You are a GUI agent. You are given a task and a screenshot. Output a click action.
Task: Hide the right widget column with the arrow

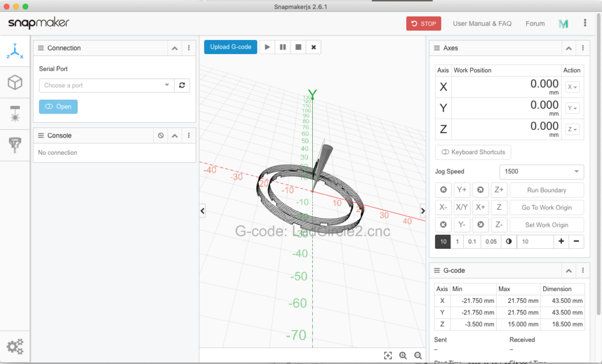click(423, 211)
